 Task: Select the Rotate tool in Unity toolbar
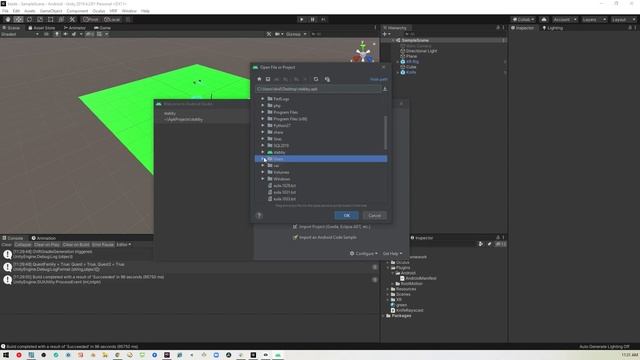pyautogui.click(x=29, y=20)
